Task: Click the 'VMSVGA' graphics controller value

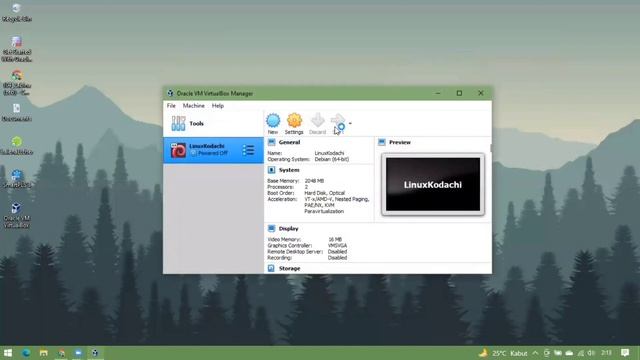Action: click(x=338, y=245)
